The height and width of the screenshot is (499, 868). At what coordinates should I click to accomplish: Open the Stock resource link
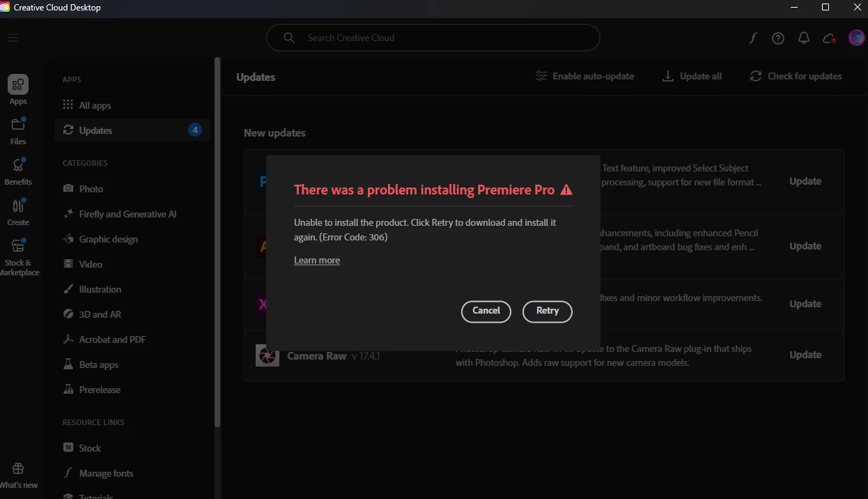point(90,448)
